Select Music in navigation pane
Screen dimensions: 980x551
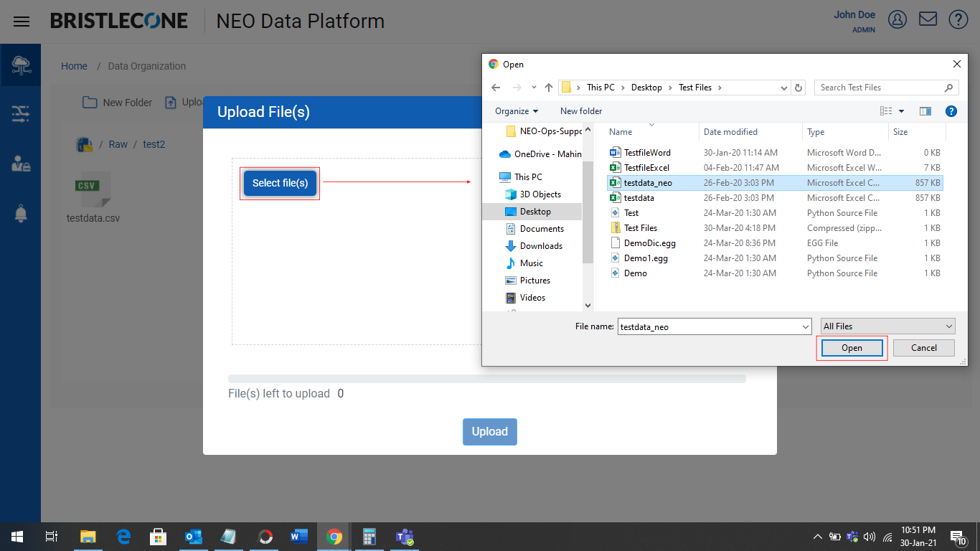click(x=524, y=263)
